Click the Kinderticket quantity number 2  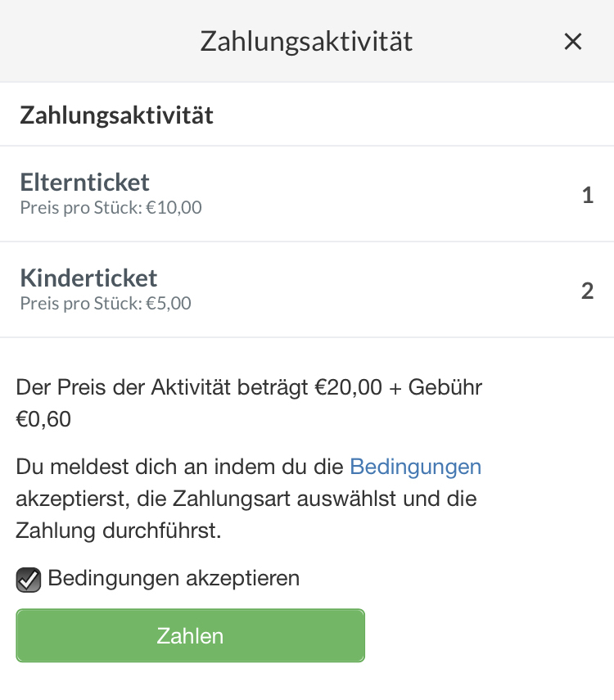(x=587, y=291)
